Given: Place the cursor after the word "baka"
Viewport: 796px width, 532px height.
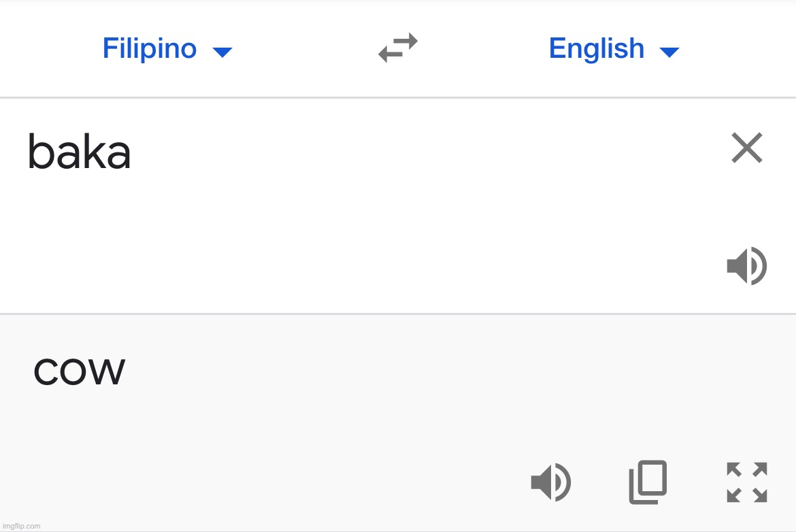Looking at the screenshot, I should (x=133, y=152).
